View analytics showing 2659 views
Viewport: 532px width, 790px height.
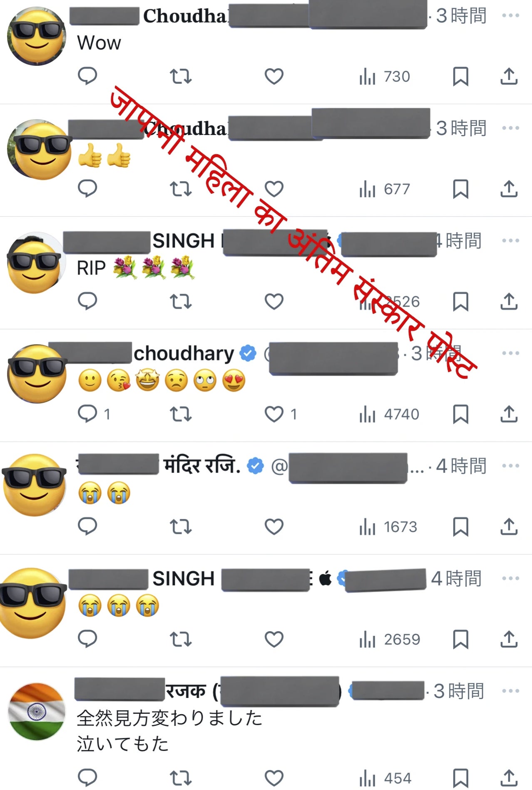[390, 639]
